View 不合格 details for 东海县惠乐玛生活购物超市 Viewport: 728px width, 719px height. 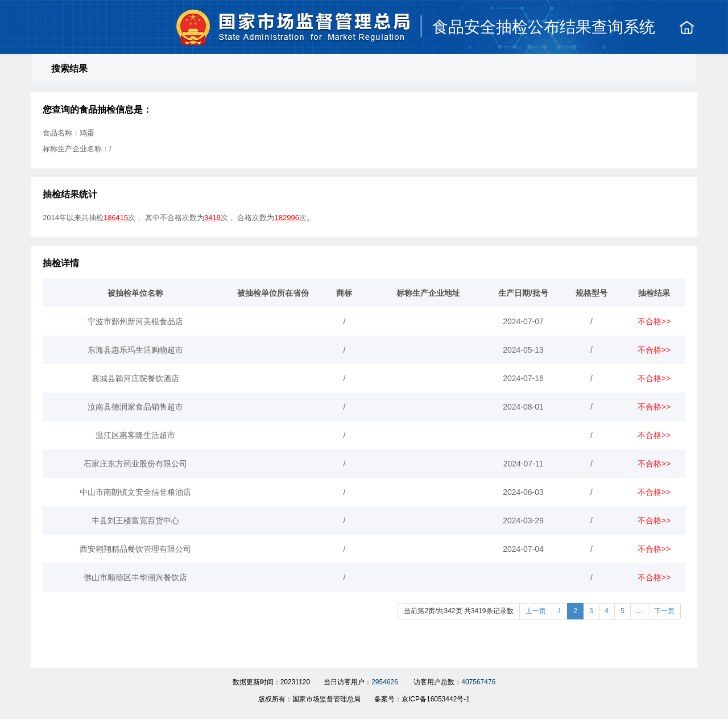(x=653, y=350)
